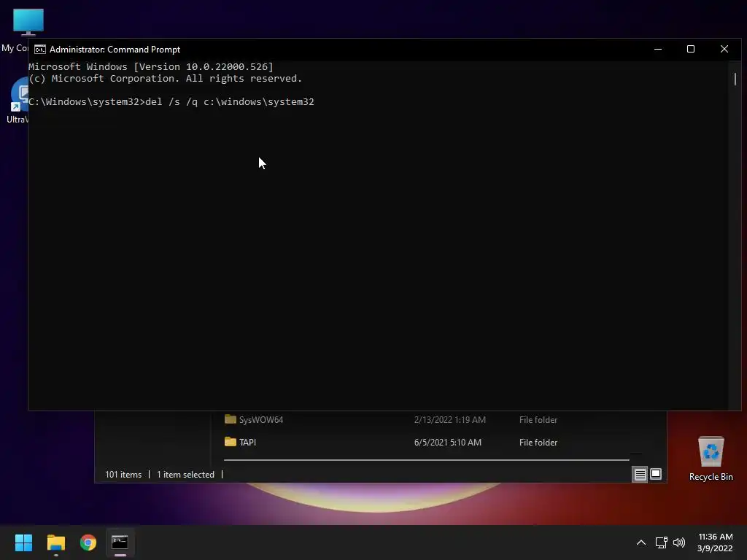The width and height of the screenshot is (747, 560).
Task: Minimize the Command Prompt window
Action: pos(658,49)
